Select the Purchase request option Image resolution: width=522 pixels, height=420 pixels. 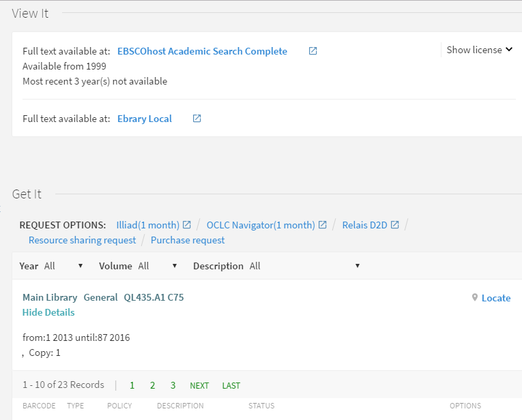pyautogui.click(x=188, y=240)
